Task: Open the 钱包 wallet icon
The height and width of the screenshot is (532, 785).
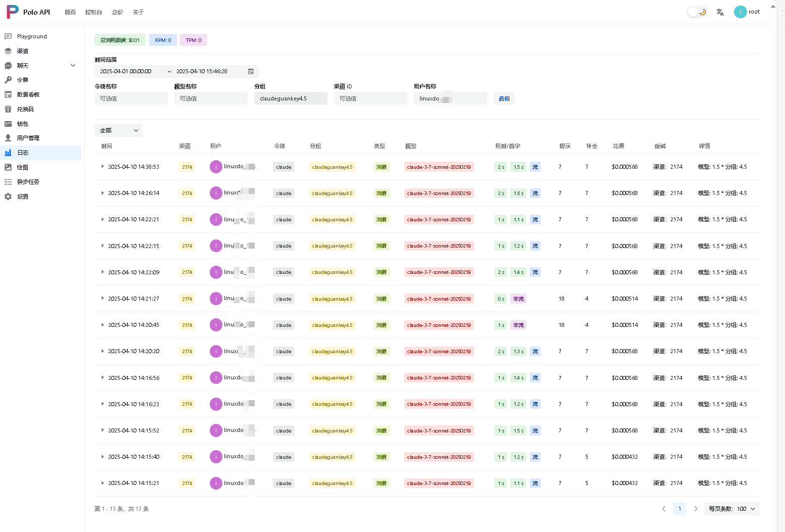Action: click(8, 124)
